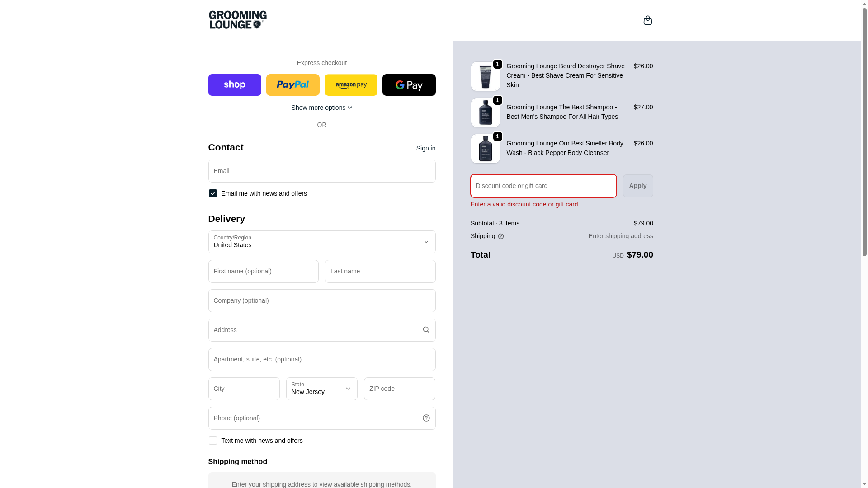The height and width of the screenshot is (488, 868).
Task: Click the Grooming Lounge logo
Action: coord(238,20)
